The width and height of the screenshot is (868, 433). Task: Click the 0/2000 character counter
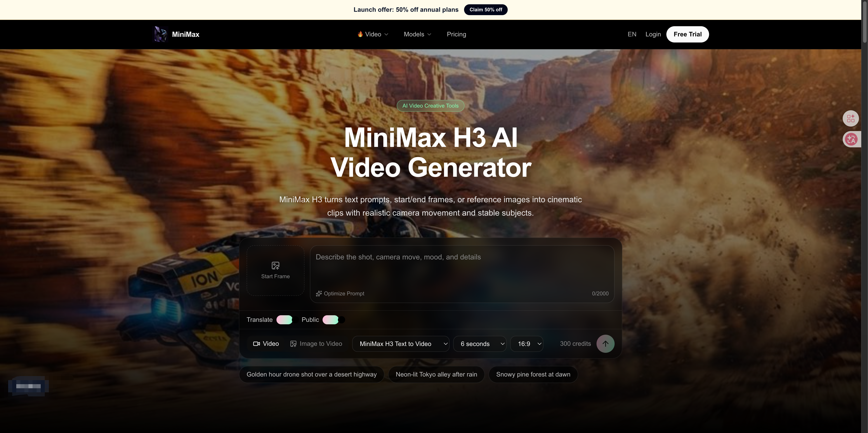[600, 294]
